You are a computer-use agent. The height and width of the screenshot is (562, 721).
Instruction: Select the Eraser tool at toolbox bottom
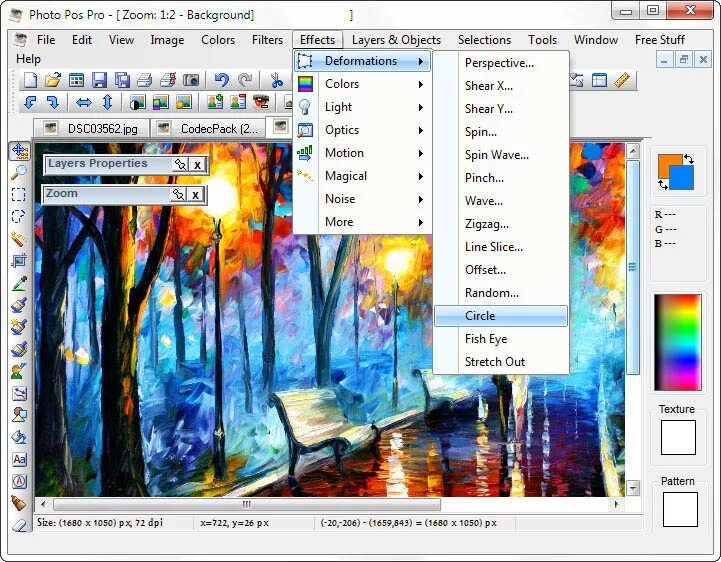(x=18, y=525)
